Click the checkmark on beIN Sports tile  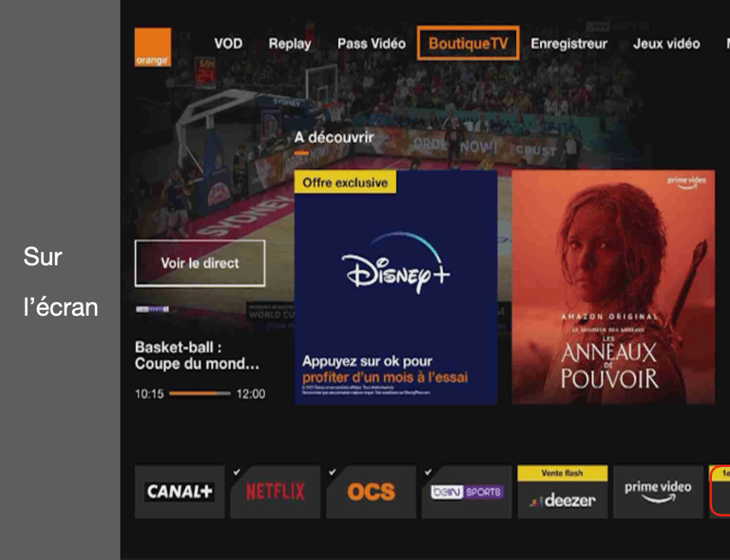[428, 472]
